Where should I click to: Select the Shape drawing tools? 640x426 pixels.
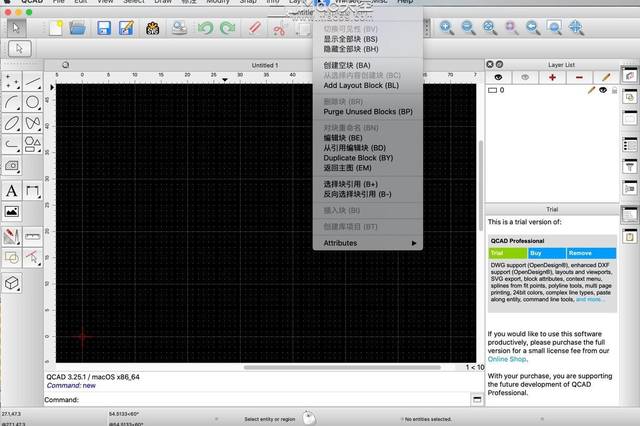pyautogui.click(x=33, y=144)
